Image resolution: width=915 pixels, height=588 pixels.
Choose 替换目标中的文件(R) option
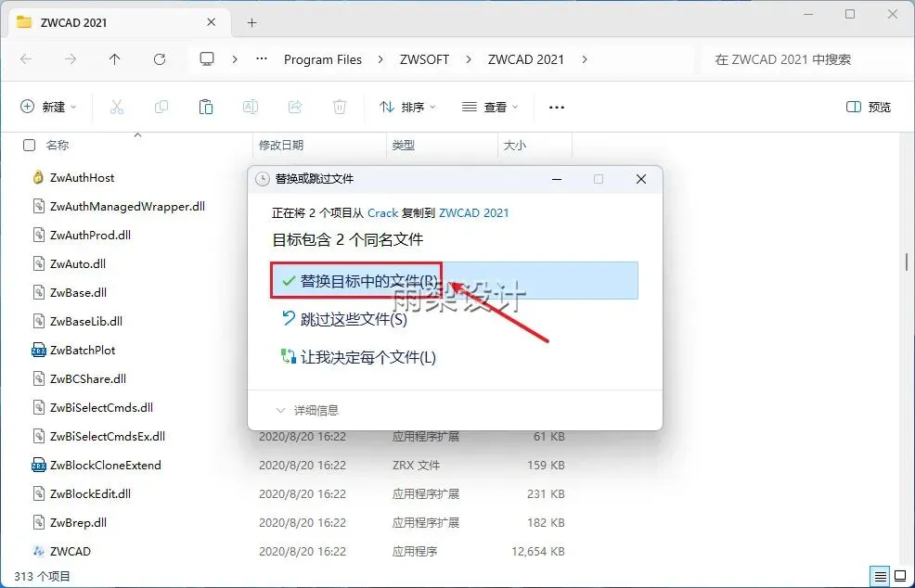(x=455, y=281)
